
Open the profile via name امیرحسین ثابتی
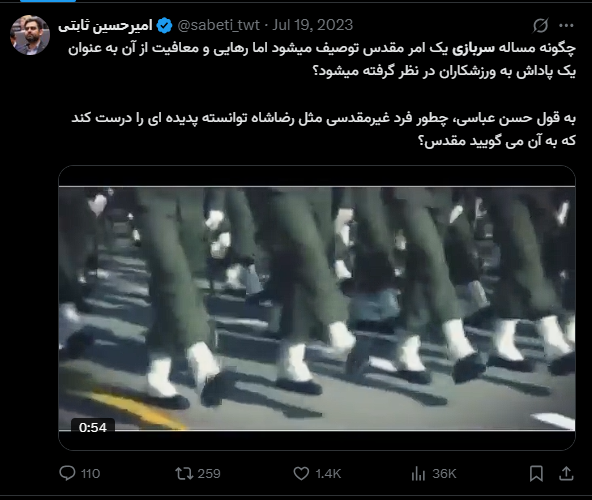105,26
